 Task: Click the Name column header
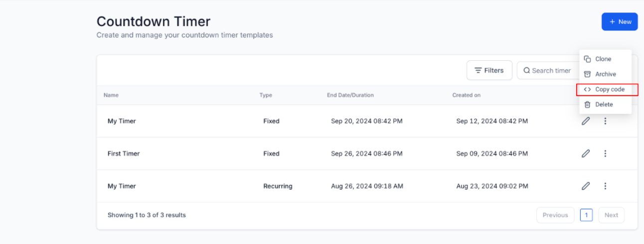coord(111,95)
